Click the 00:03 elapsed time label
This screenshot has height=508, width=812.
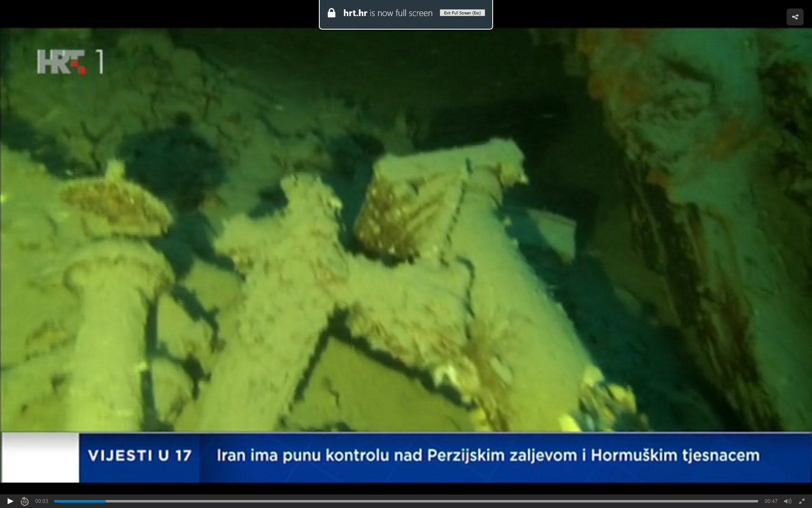click(41, 501)
